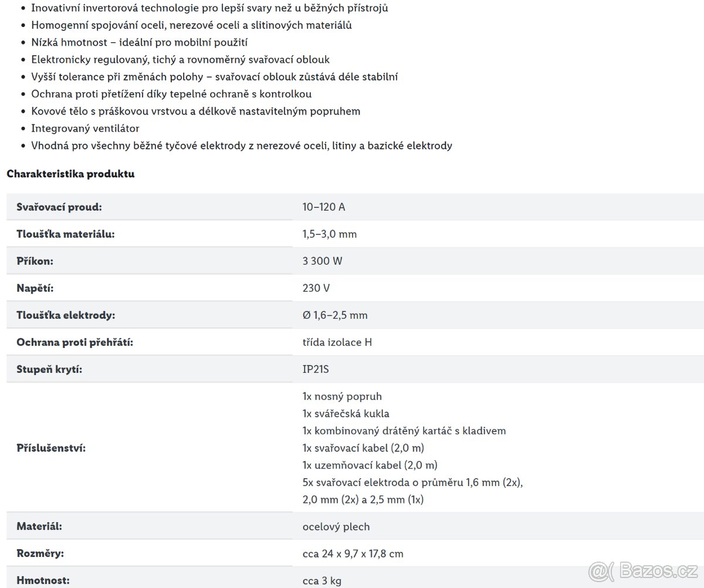Click the Příslušenství row label
The width and height of the screenshot is (704, 588).
click(x=51, y=448)
